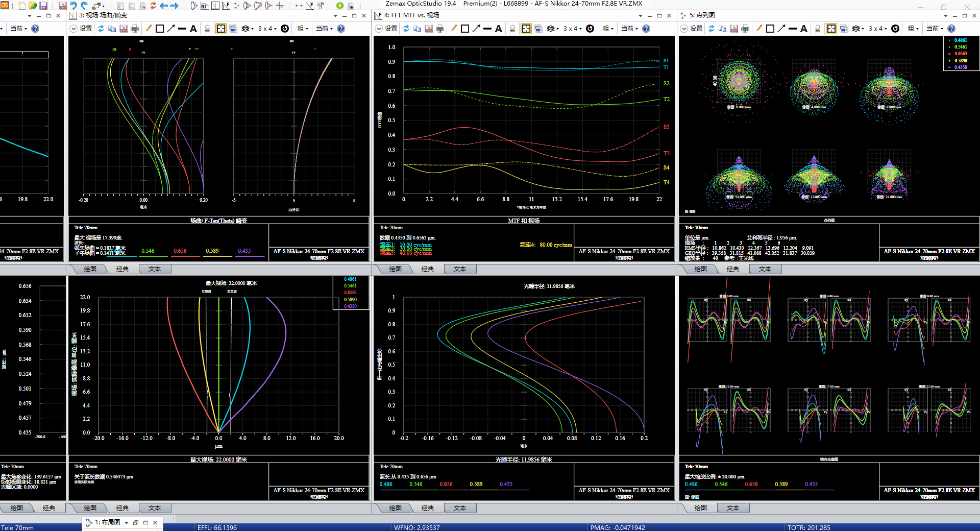Go to previous window with blue left arrow
The height and width of the screenshot is (531, 980).
[x=164, y=6]
